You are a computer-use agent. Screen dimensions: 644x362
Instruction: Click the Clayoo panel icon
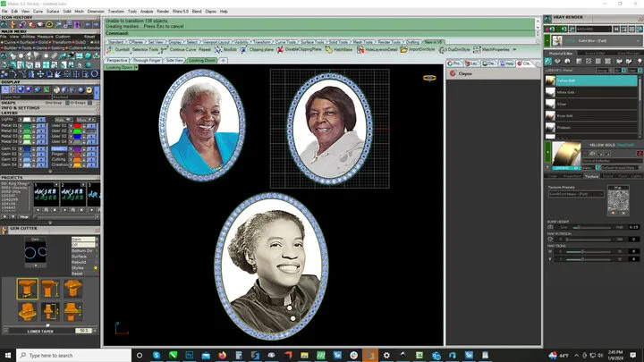point(453,73)
